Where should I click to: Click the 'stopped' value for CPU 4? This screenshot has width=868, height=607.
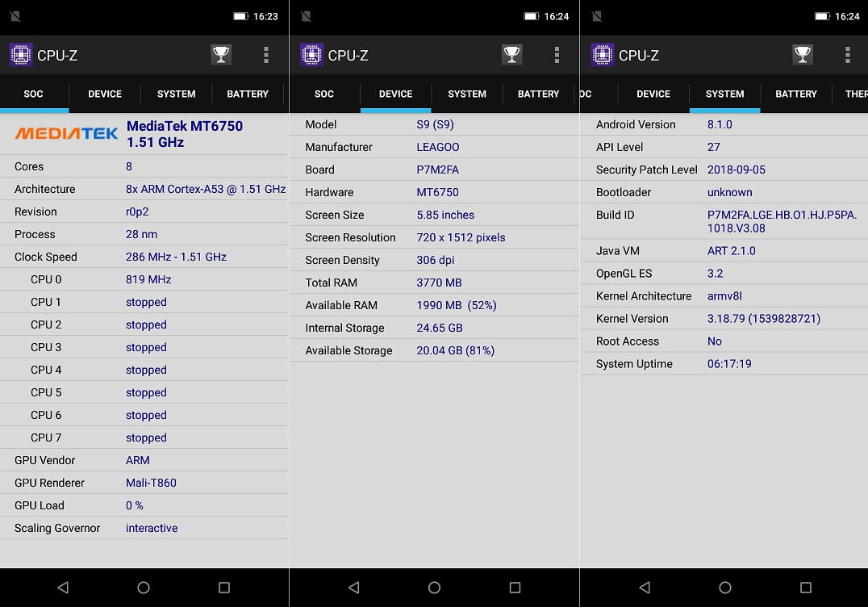coord(146,370)
